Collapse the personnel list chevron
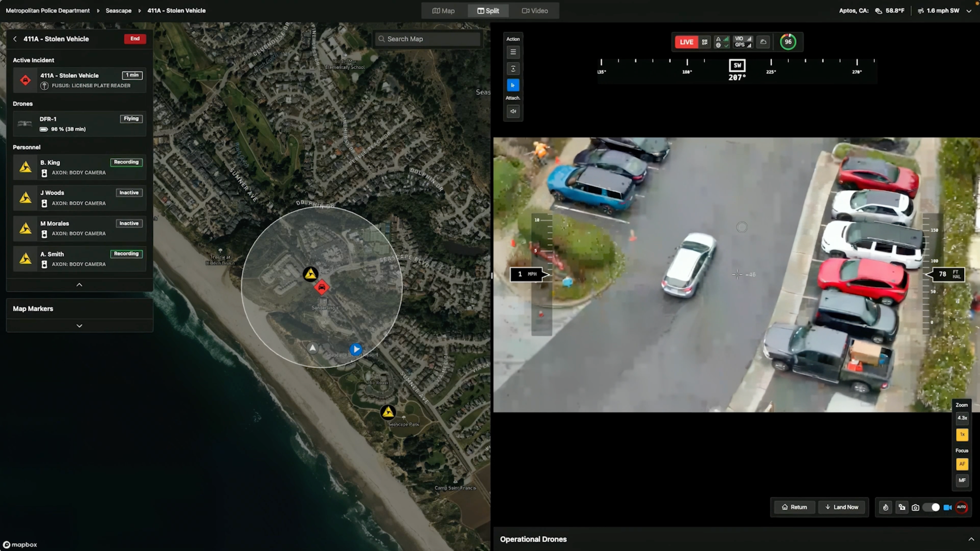The height and width of the screenshot is (551, 980). pos(79,284)
